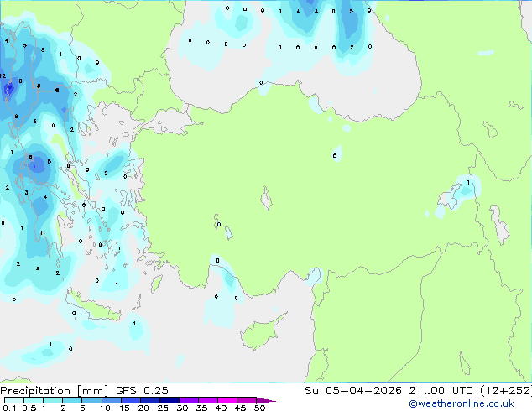Select the legend swatch between 0.5 and 1
Image resolution: width=532 pixels, height=411 pixels.
click(34, 400)
